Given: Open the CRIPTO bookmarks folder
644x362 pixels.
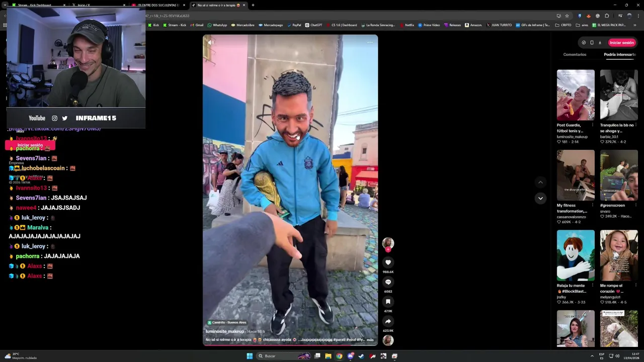Looking at the screenshot, I should pos(563,25).
